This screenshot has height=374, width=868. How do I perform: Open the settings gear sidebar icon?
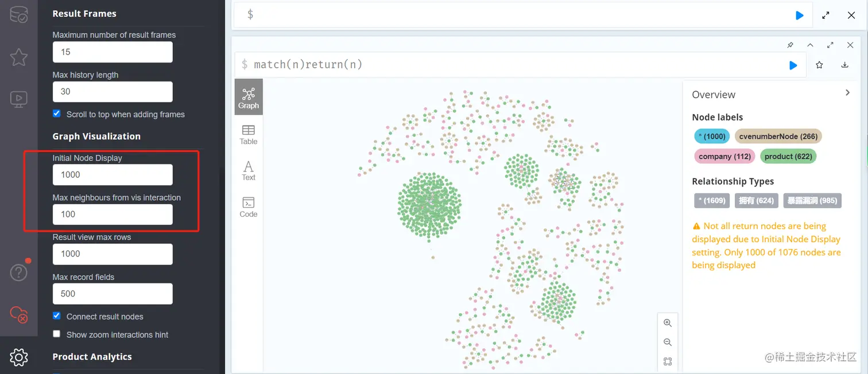(18, 357)
